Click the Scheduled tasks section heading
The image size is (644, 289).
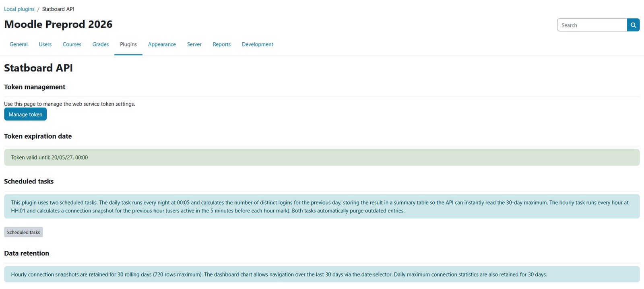tap(29, 181)
